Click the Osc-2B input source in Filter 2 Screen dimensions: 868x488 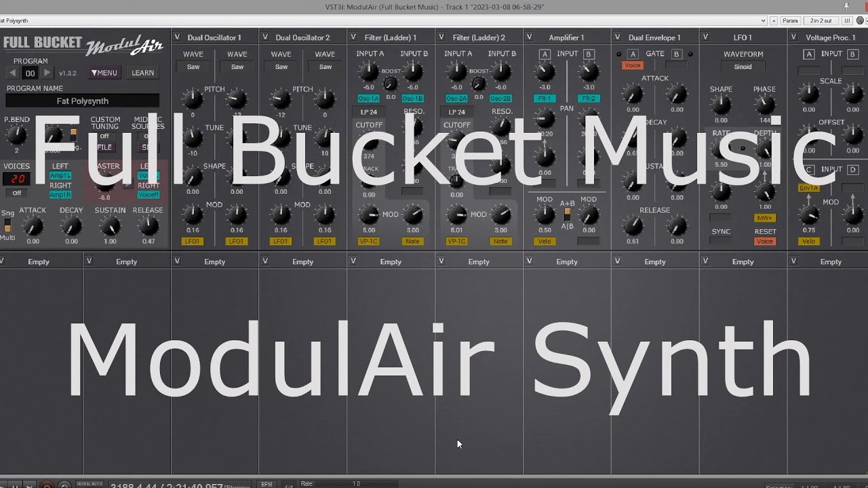(x=500, y=98)
